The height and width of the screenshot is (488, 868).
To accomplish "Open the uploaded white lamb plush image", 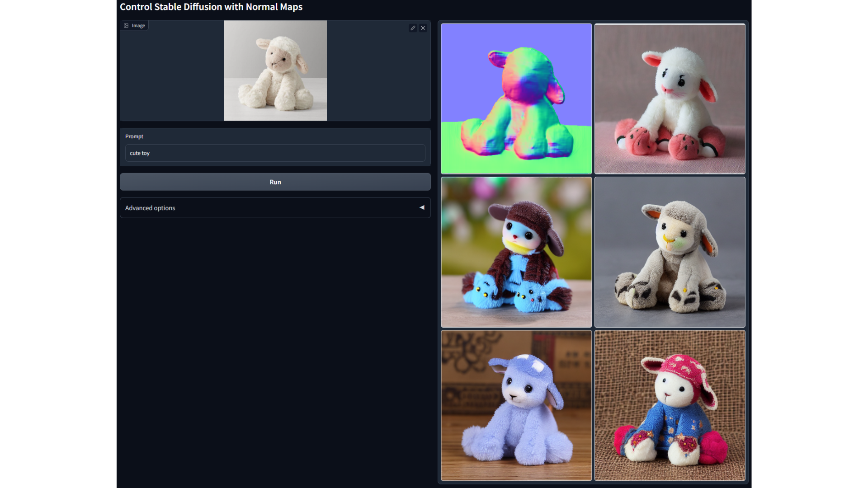I will click(275, 70).
